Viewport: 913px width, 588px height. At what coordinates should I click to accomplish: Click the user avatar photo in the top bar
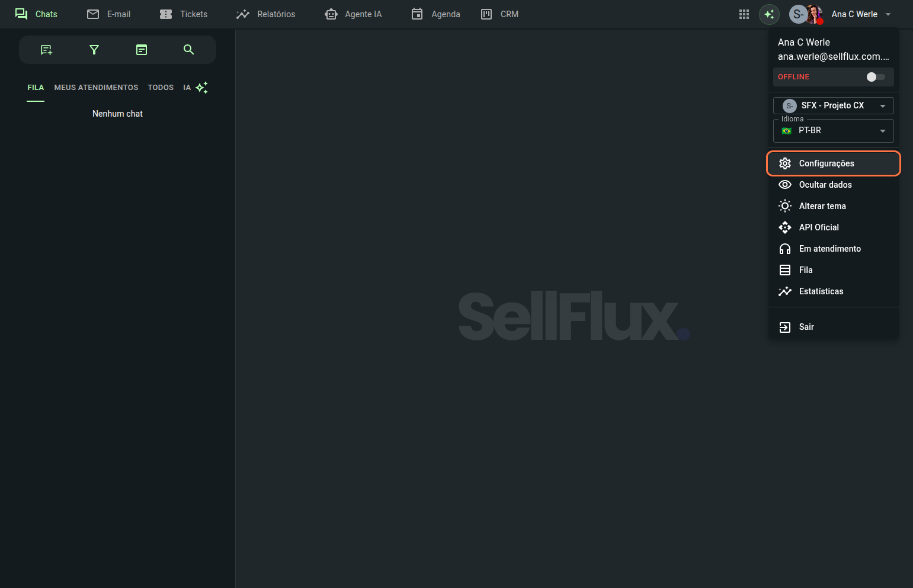pyautogui.click(x=814, y=14)
